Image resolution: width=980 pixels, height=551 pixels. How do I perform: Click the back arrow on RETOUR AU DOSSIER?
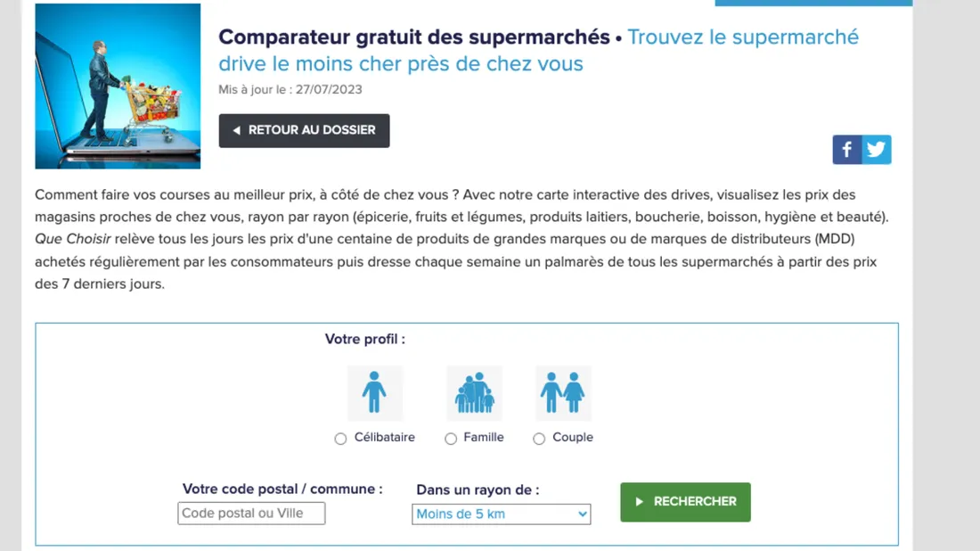point(235,130)
